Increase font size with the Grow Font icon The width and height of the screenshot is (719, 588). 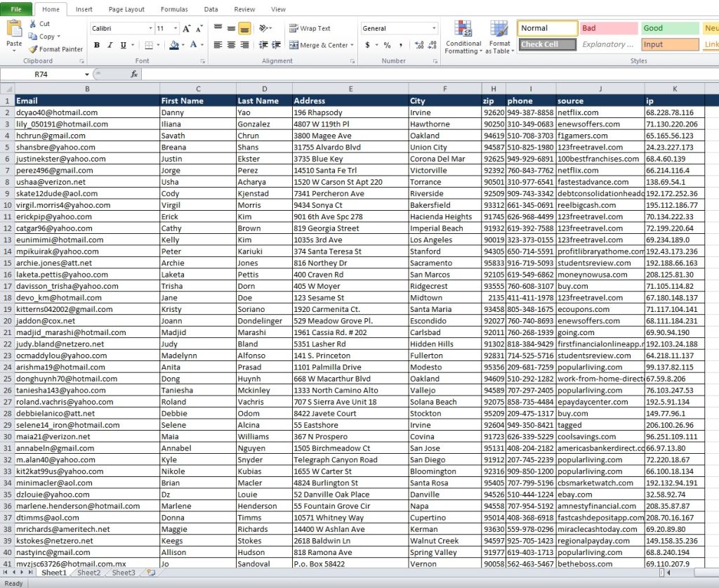click(x=186, y=28)
